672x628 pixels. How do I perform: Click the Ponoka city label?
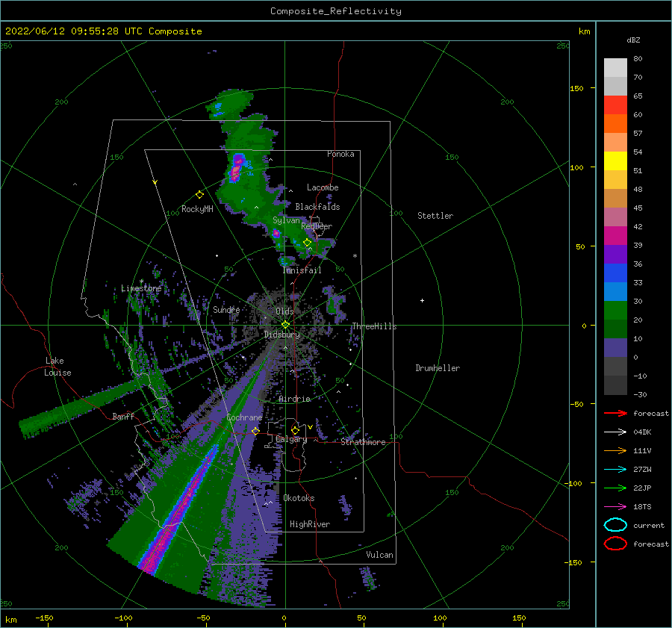(340, 154)
